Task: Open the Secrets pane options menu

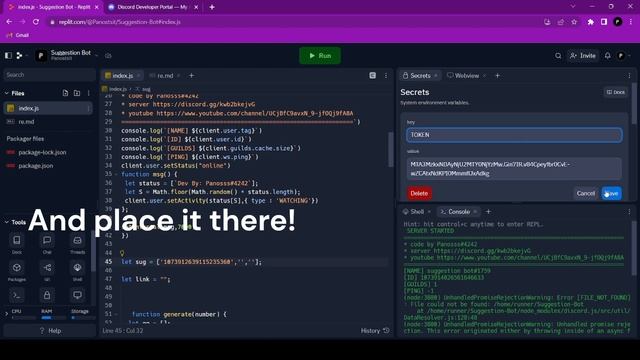Action: point(629,76)
